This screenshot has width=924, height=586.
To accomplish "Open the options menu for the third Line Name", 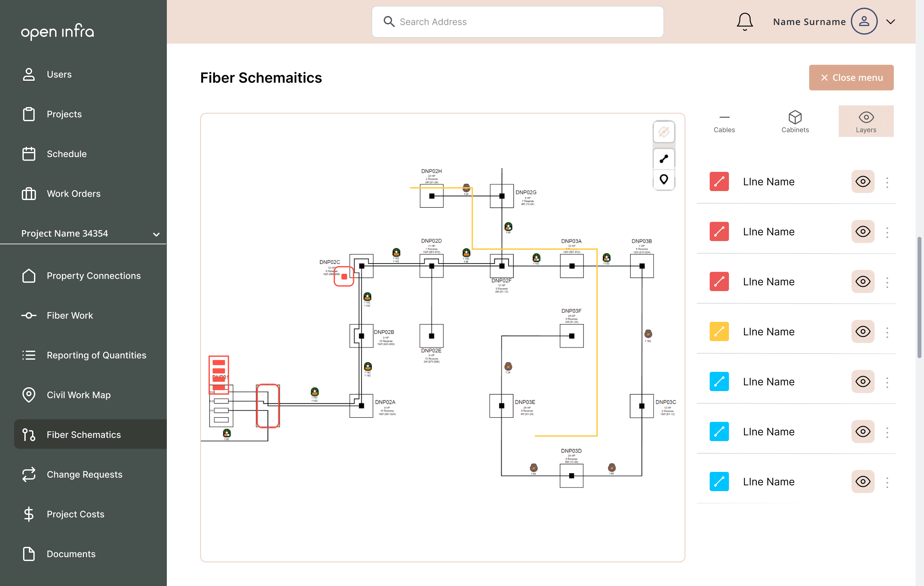I will 887,281.
